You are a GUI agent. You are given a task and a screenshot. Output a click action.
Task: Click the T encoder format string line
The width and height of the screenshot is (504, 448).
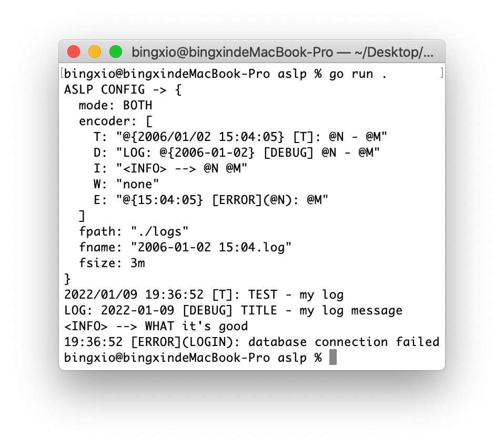click(x=240, y=137)
